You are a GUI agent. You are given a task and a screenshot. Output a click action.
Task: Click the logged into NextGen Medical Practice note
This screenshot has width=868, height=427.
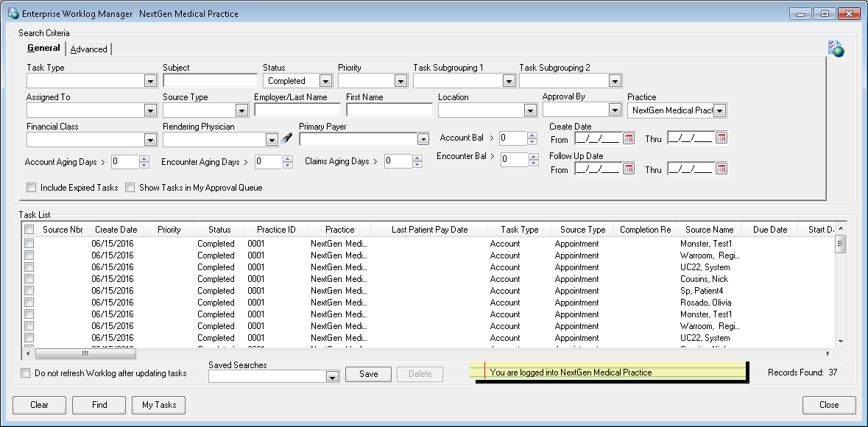(x=609, y=373)
